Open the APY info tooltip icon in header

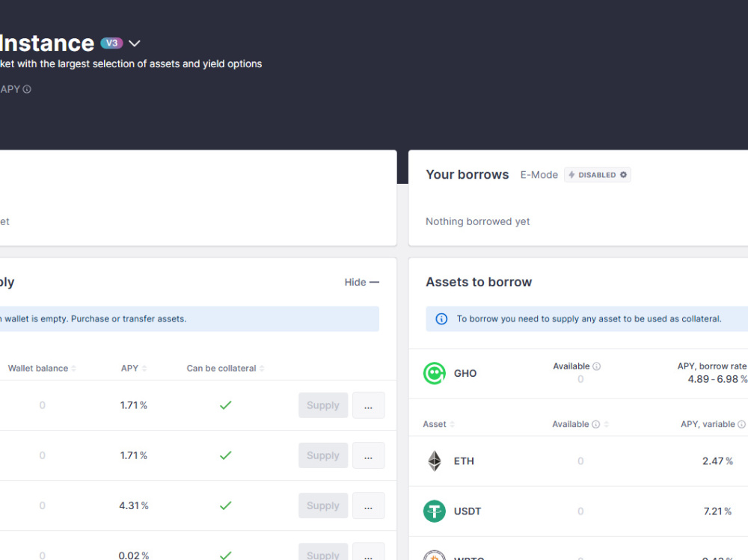click(x=27, y=89)
